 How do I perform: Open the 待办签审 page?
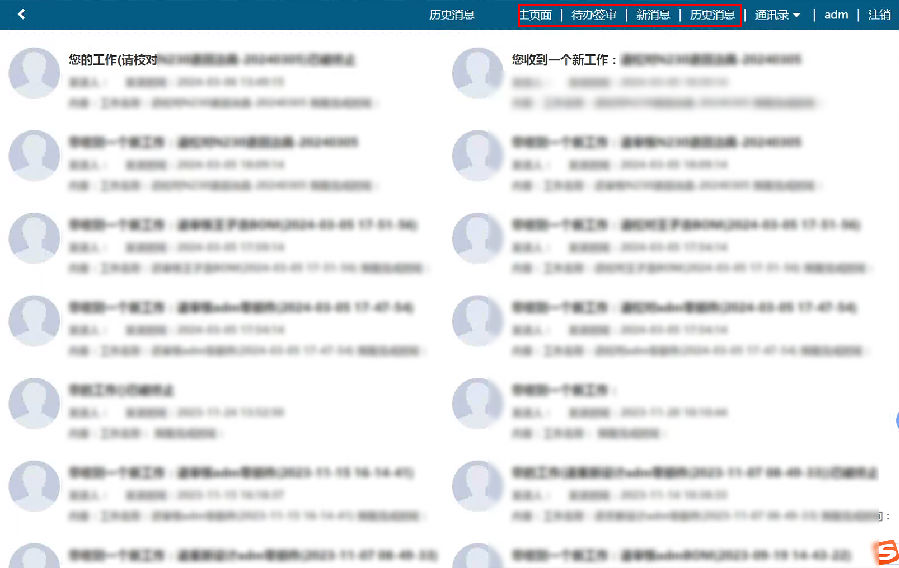click(594, 15)
